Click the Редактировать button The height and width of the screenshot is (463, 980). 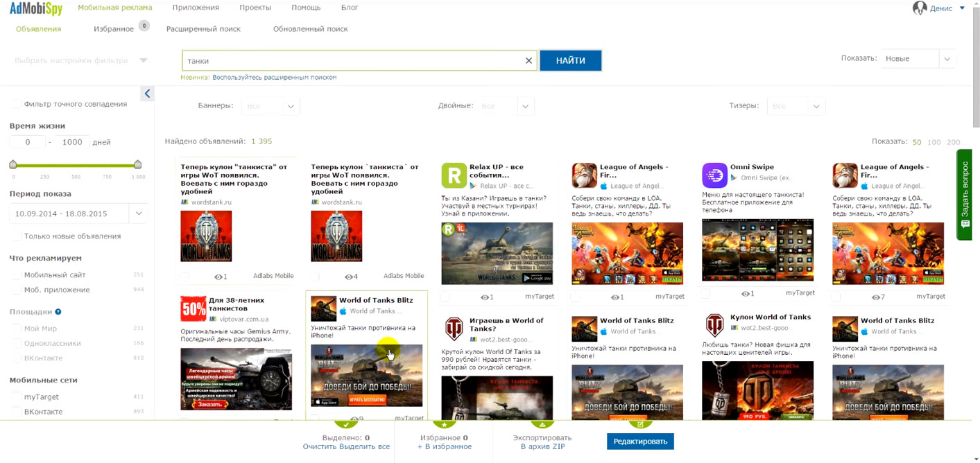coord(639,442)
